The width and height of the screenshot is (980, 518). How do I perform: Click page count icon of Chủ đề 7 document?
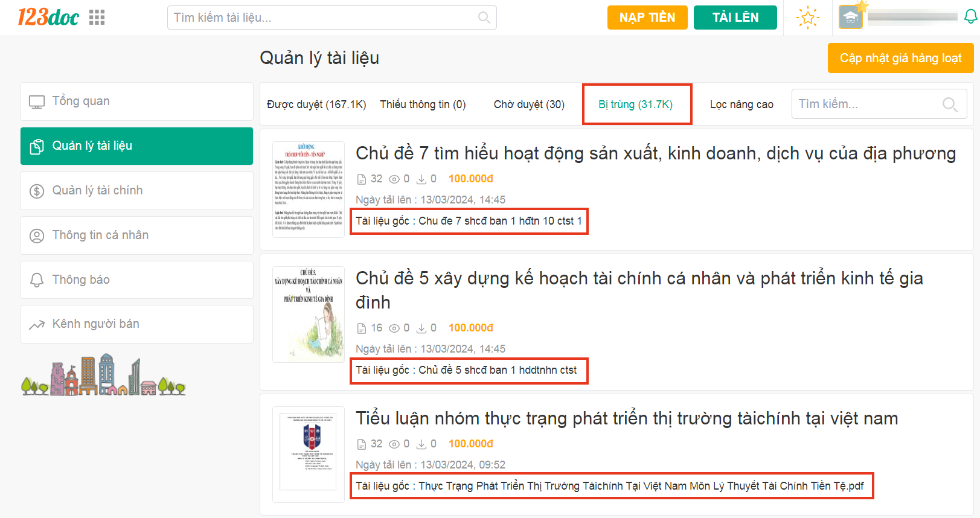362,179
